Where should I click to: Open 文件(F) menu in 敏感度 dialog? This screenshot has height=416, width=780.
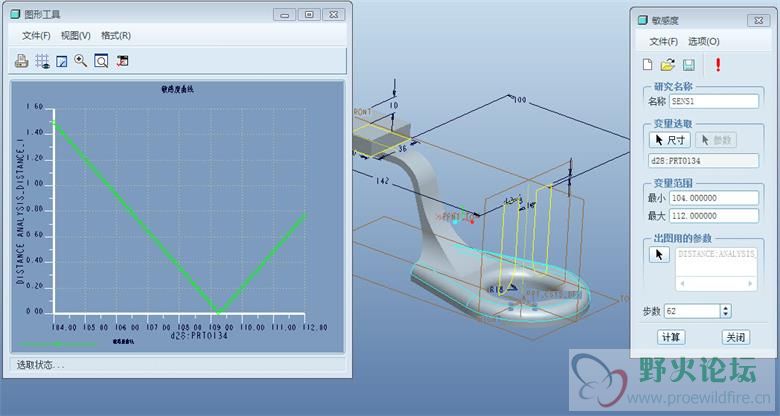point(664,41)
